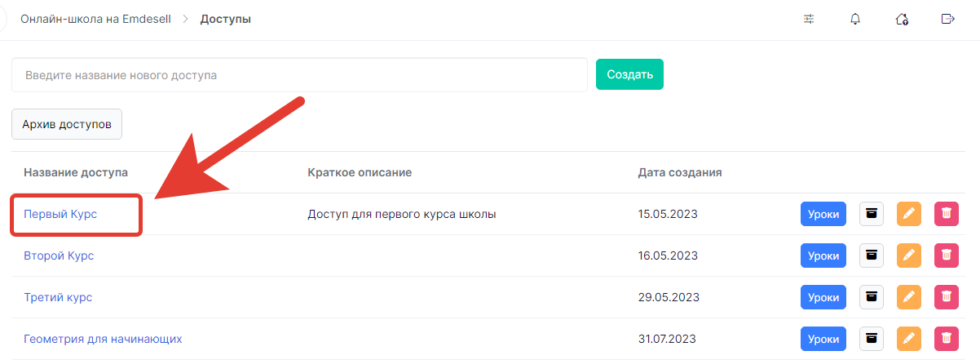The image size is (980, 360).
Task: Focus the new access name input field
Action: [299, 74]
